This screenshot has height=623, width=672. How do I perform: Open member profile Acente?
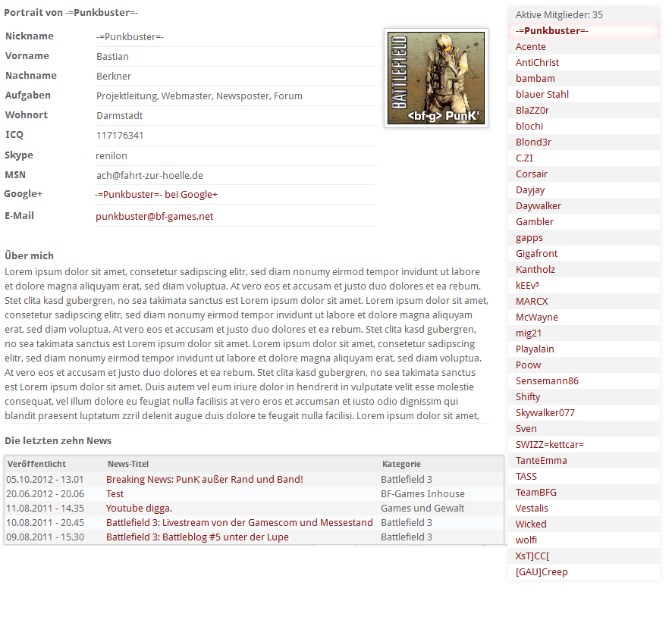click(531, 47)
